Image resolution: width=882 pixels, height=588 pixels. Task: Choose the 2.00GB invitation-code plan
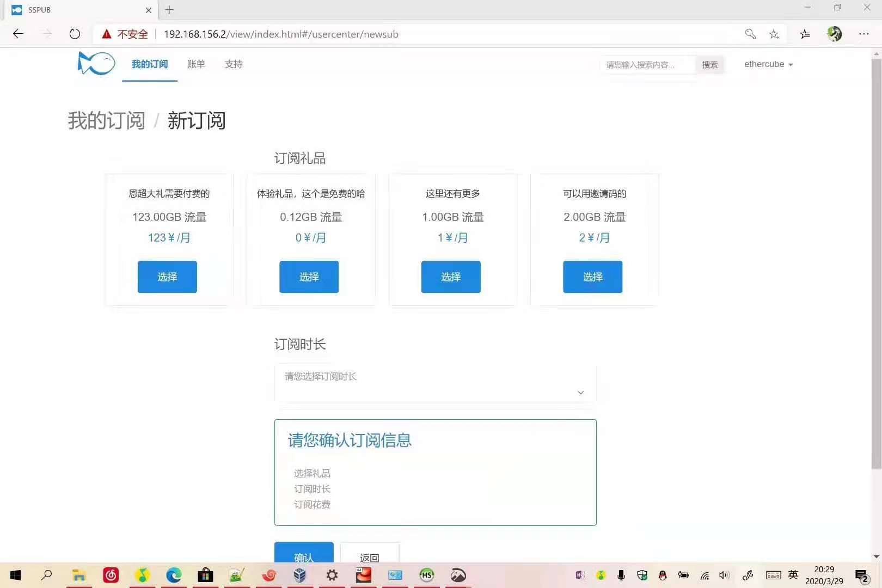tap(592, 277)
